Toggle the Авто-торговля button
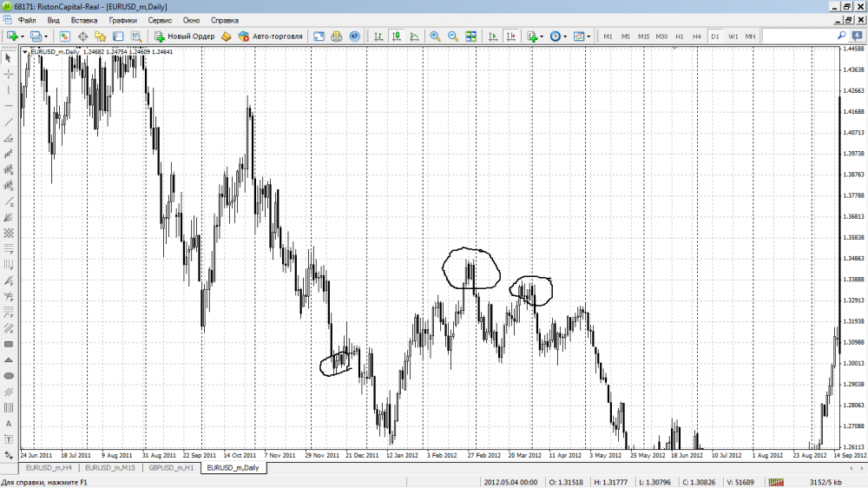This screenshot has height=488, width=868. 271,36
